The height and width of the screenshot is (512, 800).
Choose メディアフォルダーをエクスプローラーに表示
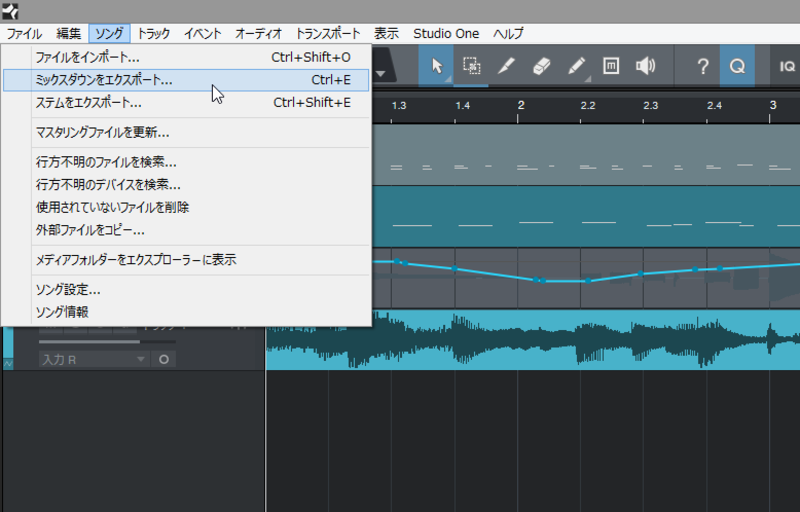click(x=186, y=260)
